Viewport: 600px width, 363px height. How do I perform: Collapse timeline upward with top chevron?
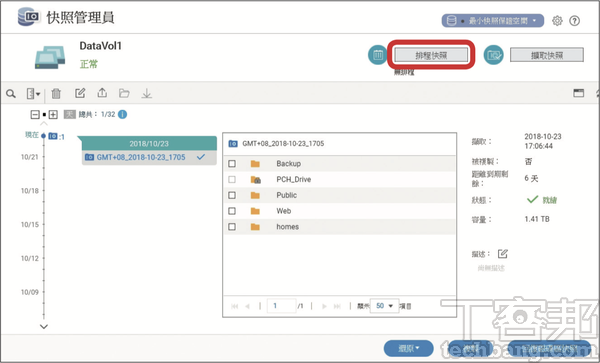tap(44, 124)
